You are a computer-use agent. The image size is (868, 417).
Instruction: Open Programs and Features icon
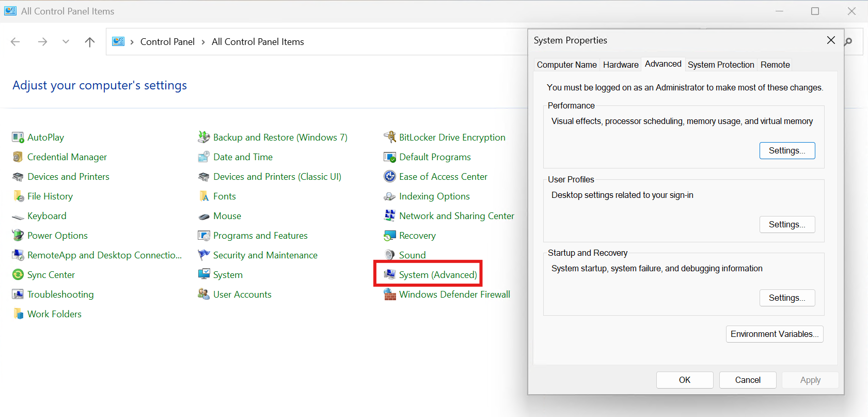(x=204, y=236)
